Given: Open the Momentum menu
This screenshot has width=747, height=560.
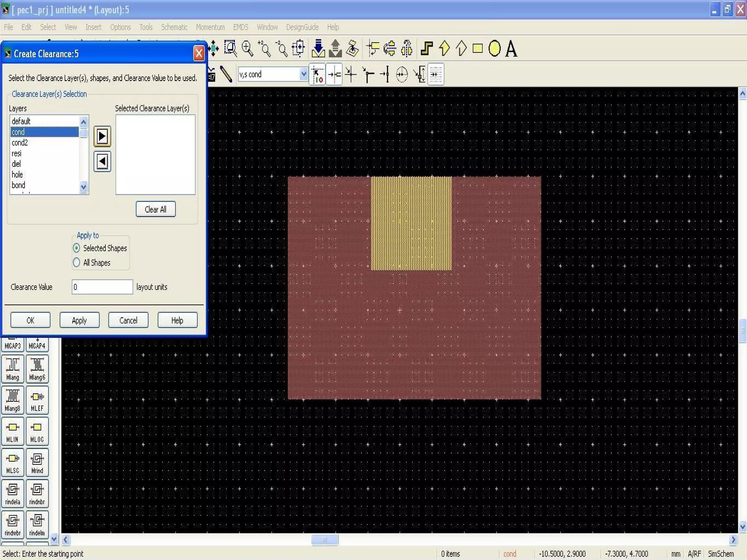Looking at the screenshot, I should pyautogui.click(x=210, y=27).
